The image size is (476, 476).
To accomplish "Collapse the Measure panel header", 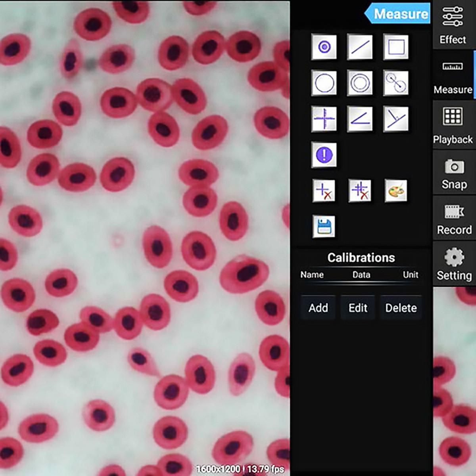I will [x=397, y=14].
